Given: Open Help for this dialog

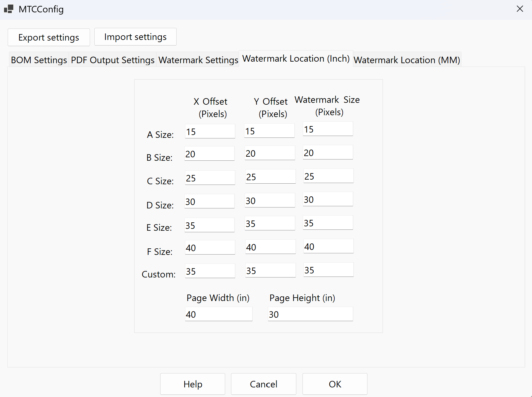Looking at the screenshot, I should (x=193, y=384).
